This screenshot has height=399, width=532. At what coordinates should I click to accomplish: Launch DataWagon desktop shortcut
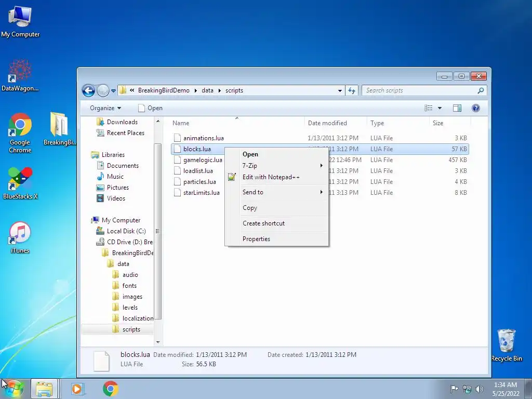pos(20,75)
